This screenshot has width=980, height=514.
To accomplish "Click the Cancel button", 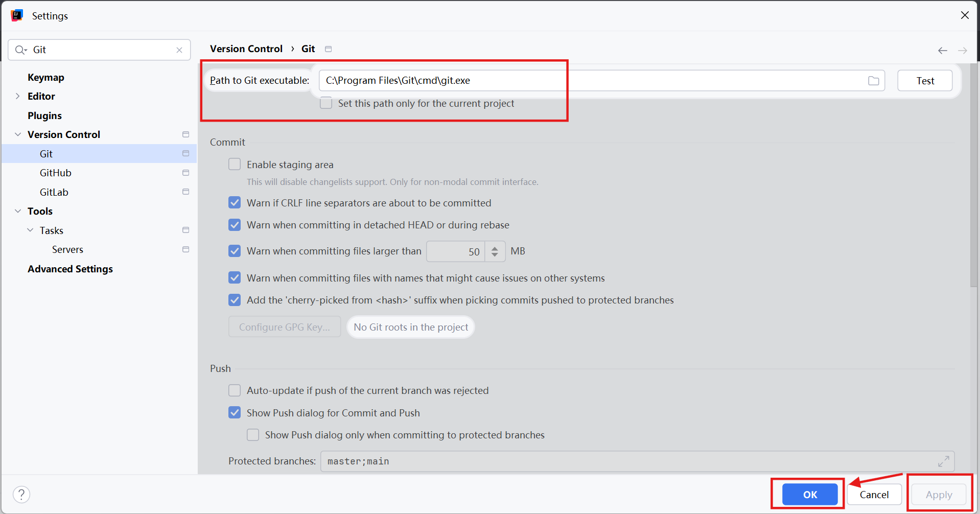I will point(874,495).
